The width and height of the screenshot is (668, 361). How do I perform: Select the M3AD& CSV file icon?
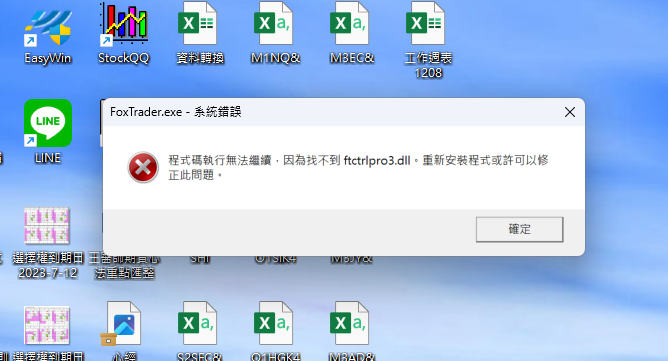(349, 323)
